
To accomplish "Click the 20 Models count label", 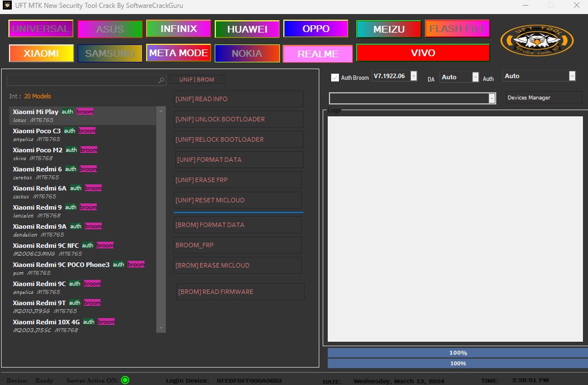I will (x=38, y=96).
